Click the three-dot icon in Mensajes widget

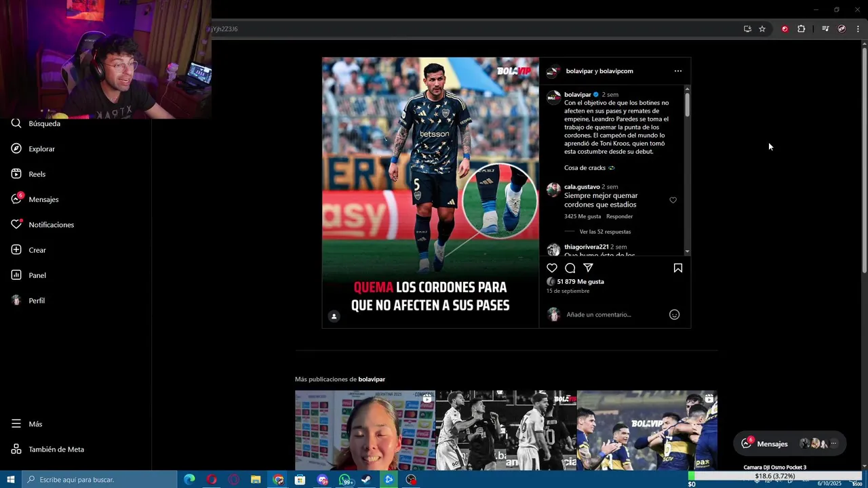pyautogui.click(x=833, y=444)
